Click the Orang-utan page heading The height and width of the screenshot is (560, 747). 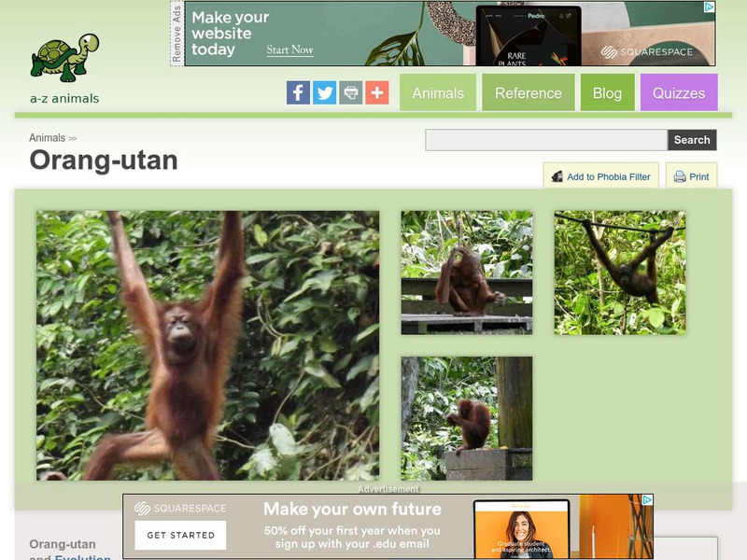[x=104, y=160]
